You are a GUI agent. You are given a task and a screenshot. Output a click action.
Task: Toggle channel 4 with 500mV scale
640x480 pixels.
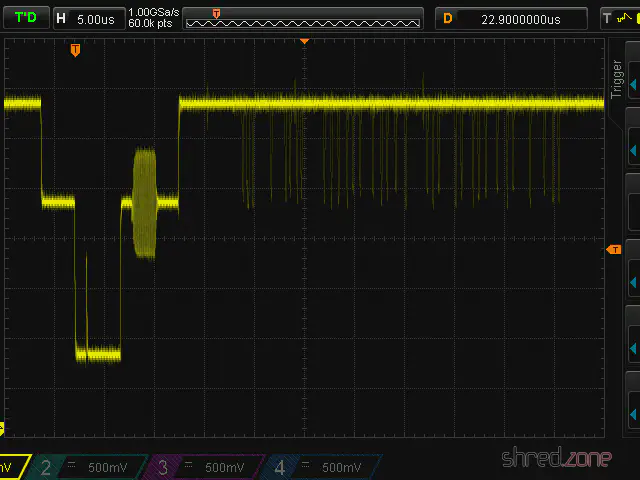click(x=320, y=467)
